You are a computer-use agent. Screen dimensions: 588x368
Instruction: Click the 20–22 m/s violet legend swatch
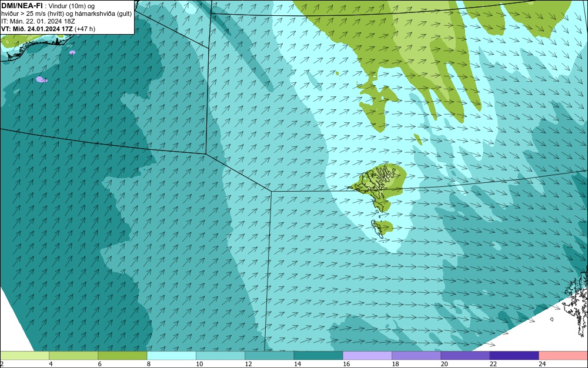[465, 356]
